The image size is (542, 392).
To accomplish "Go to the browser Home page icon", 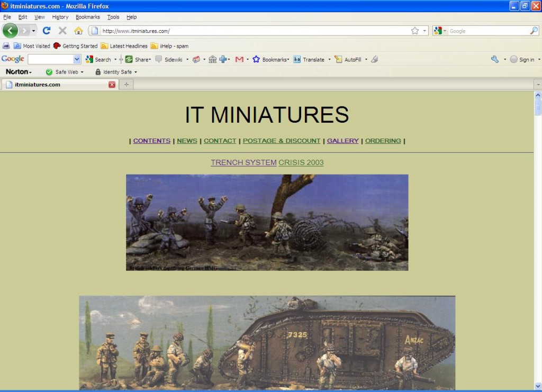I will pyautogui.click(x=78, y=31).
